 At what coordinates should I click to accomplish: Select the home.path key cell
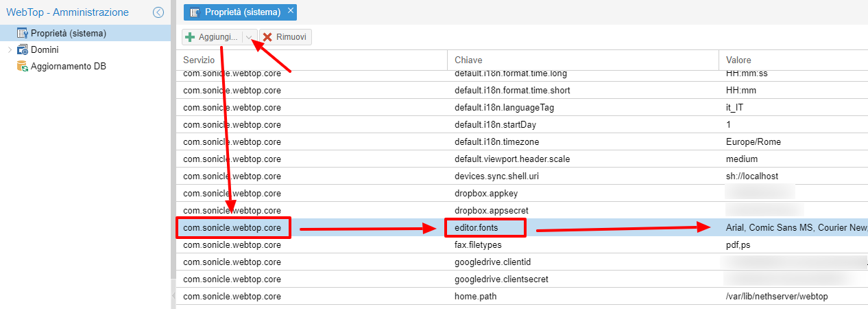click(x=583, y=296)
